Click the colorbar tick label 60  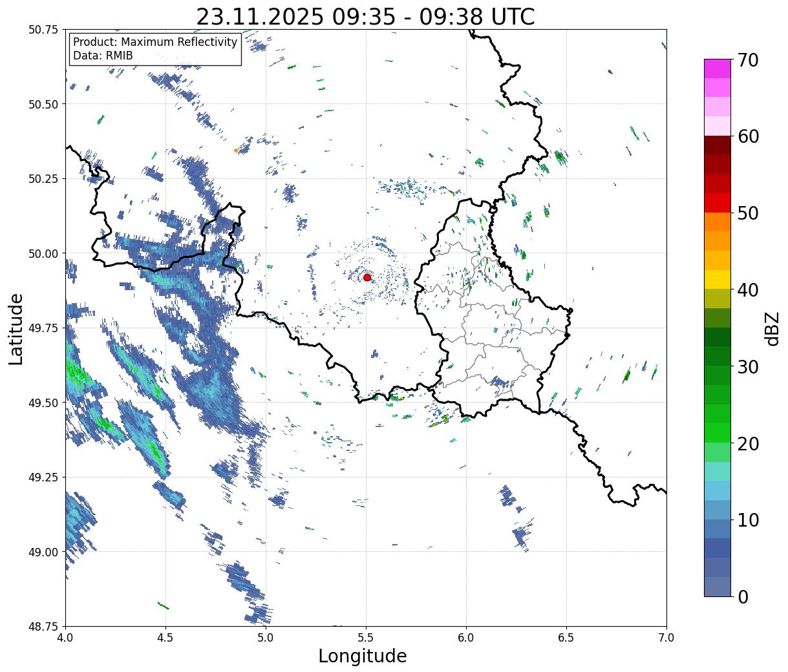tap(748, 136)
